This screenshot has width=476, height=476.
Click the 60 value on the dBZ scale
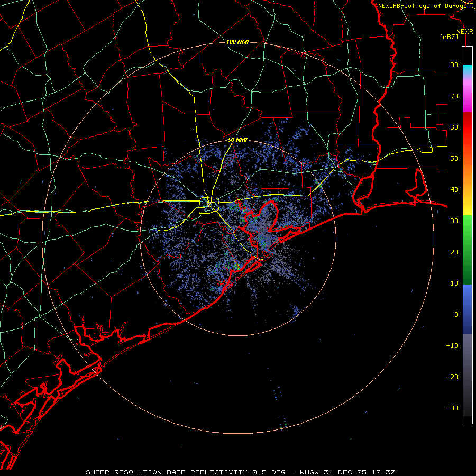coord(454,127)
